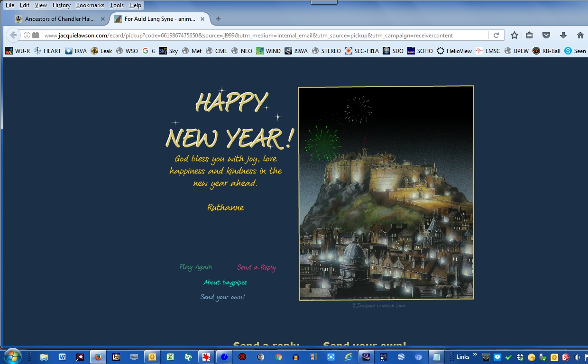This screenshot has height=364, width=588.
Task: Click the site information icon in address bar
Action: (x=27, y=35)
